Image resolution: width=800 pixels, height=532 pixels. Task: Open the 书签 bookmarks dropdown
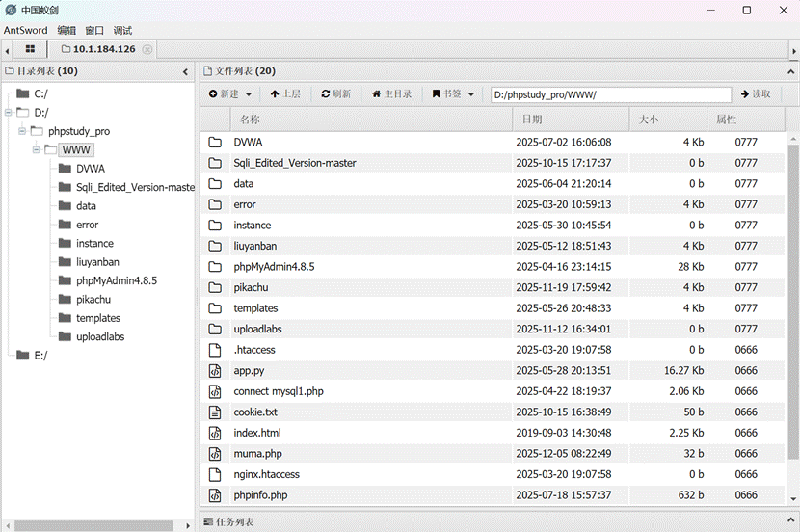click(453, 93)
